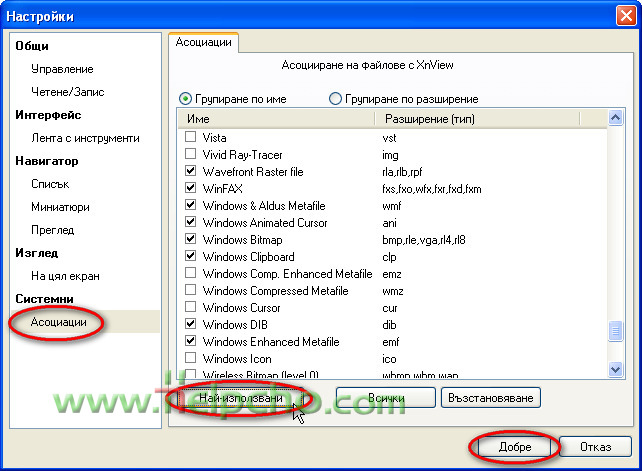Select the 'wmz' extension cell
Viewport: 642px width, 471px height.
[393, 291]
